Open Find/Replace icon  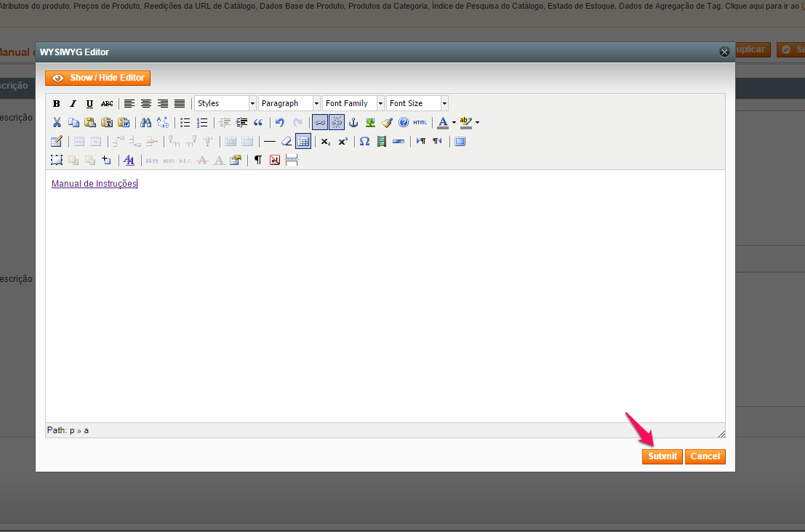pos(163,122)
